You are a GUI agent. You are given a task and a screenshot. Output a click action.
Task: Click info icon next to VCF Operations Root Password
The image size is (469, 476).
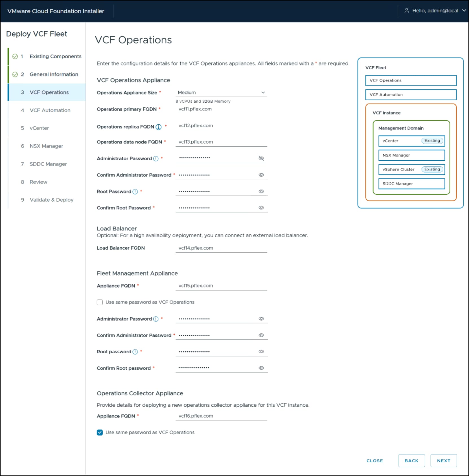(x=135, y=192)
